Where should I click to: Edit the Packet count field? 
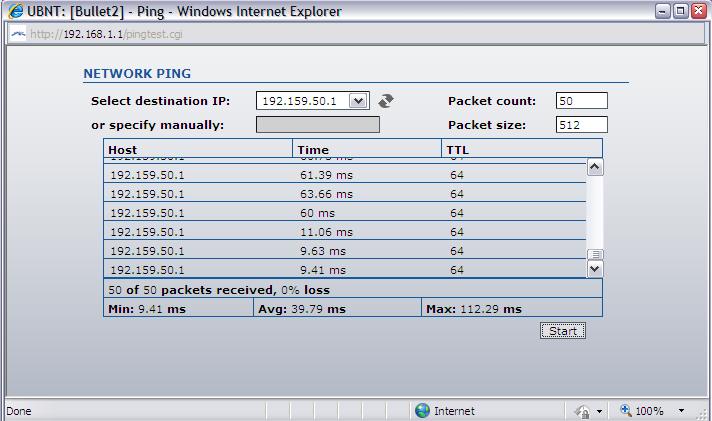tap(582, 101)
